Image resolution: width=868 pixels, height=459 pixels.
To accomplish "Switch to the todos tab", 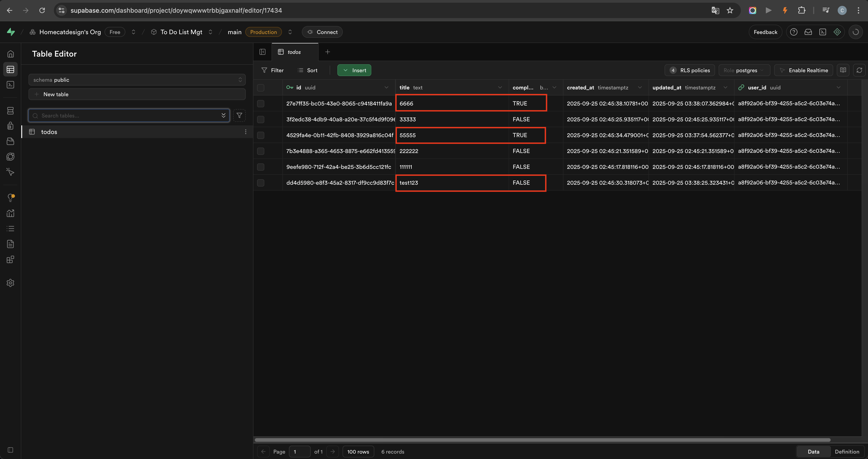I will click(x=295, y=52).
